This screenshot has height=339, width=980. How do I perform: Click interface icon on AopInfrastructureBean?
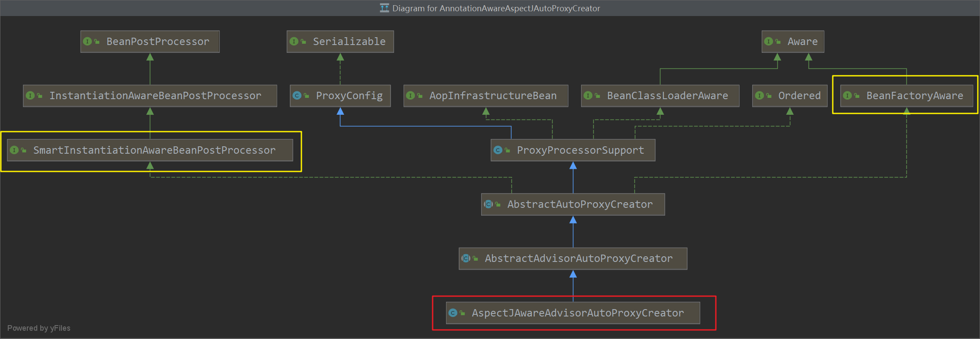tap(411, 96)
